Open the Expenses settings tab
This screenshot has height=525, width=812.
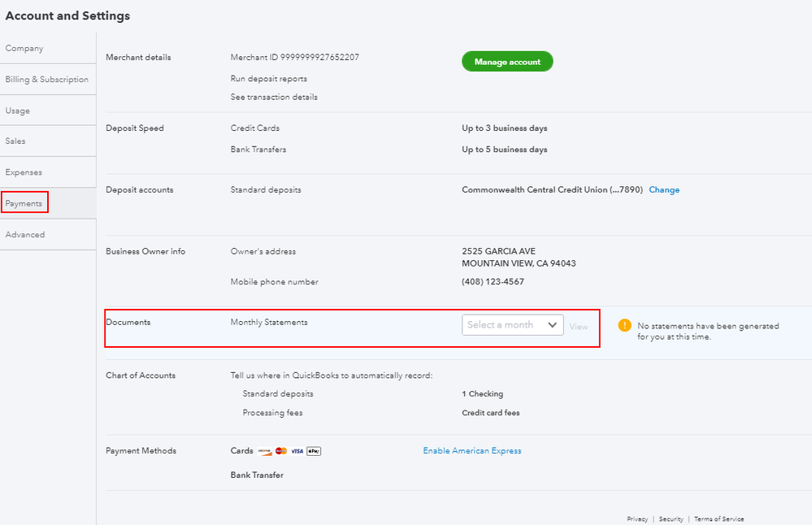point(24,172)
